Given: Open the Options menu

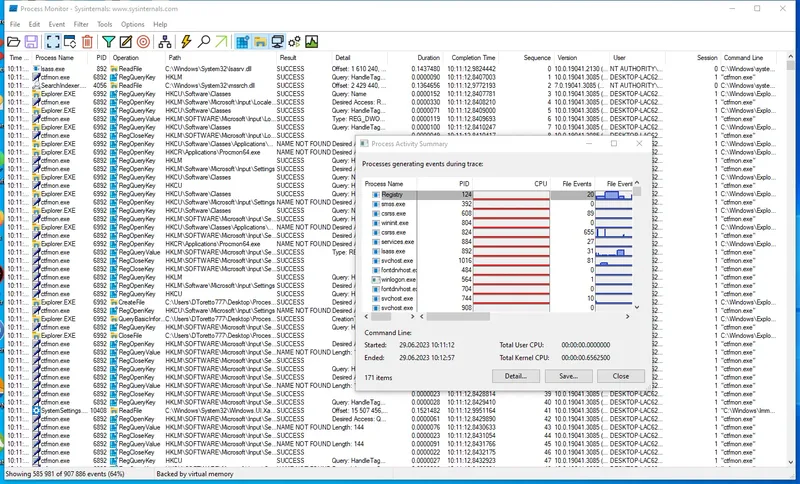Looking at the screenshot, I should click(x=132, y=23).
